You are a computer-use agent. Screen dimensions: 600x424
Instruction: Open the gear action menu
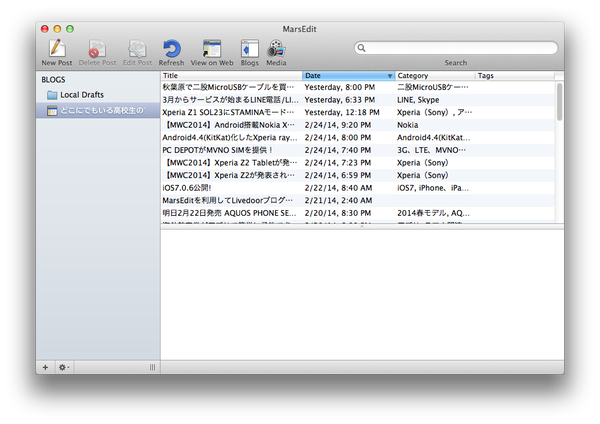(64, 367)
